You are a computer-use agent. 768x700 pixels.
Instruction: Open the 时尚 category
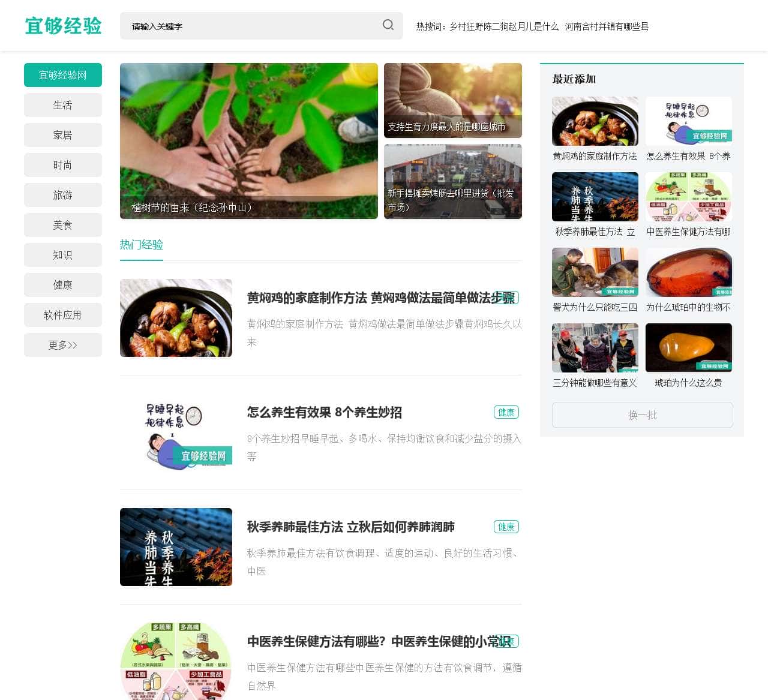coord(63,165)
